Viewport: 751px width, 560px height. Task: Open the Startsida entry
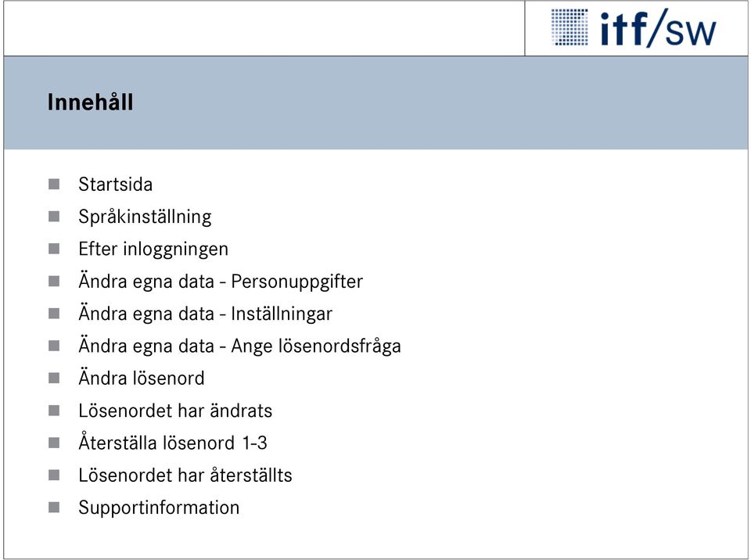pyautogui.click(x=116, y=185)
